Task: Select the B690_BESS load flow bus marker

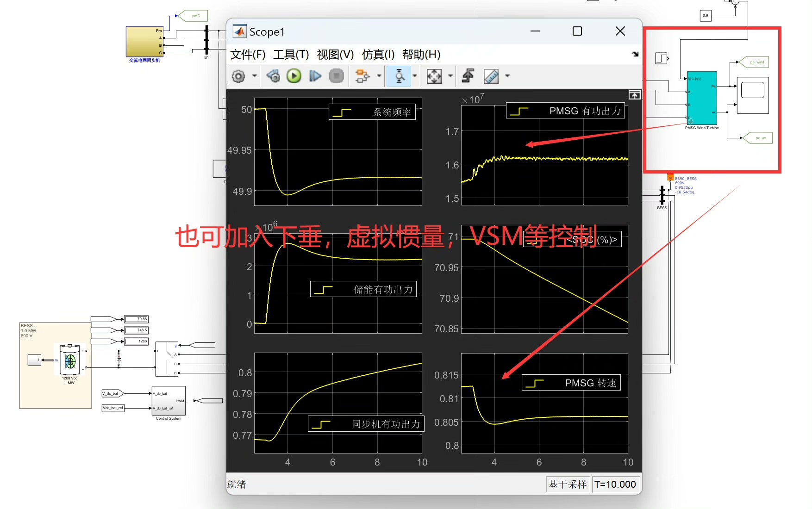Action: tap(670, 176)
